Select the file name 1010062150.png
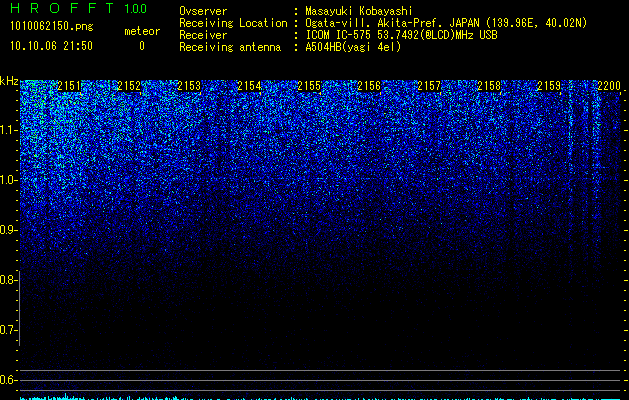The height and width of the screenshot is (400, 629). tap(52, 27)
